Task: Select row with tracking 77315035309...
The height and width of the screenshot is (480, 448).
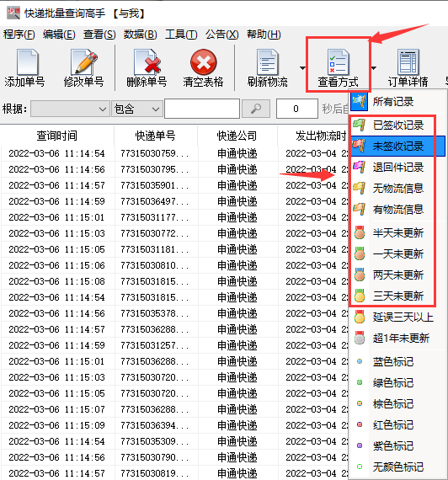Action: [174, 441]
